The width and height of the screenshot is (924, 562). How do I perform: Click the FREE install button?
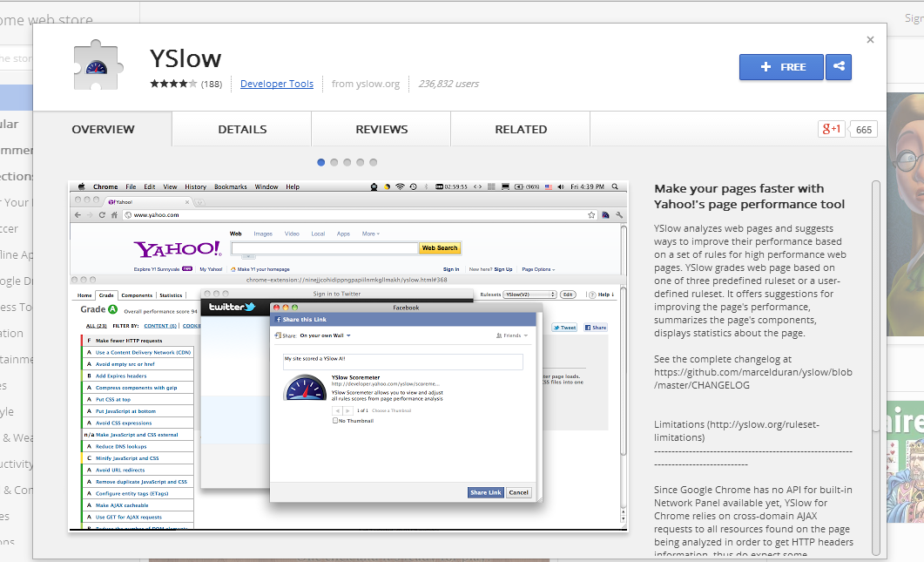(x=780, y=67)
